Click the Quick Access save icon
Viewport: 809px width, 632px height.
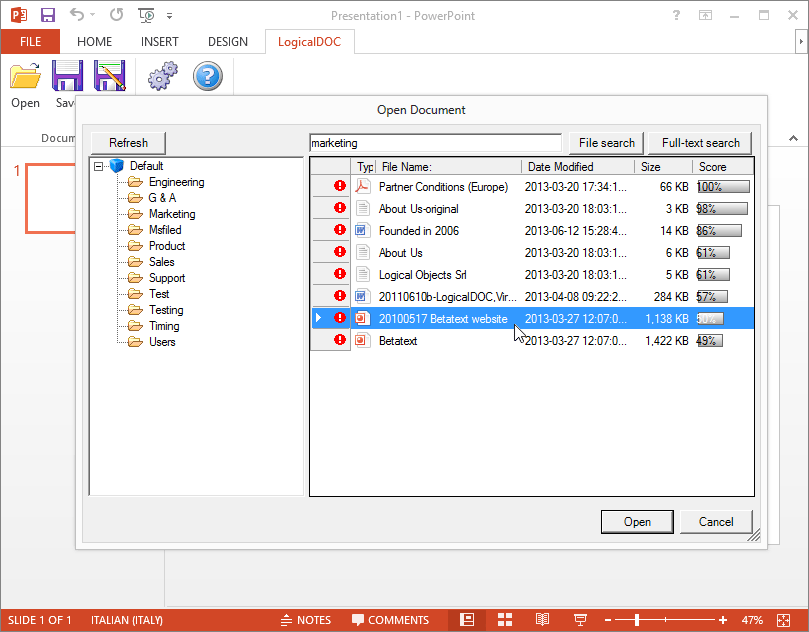click(48, 15)
